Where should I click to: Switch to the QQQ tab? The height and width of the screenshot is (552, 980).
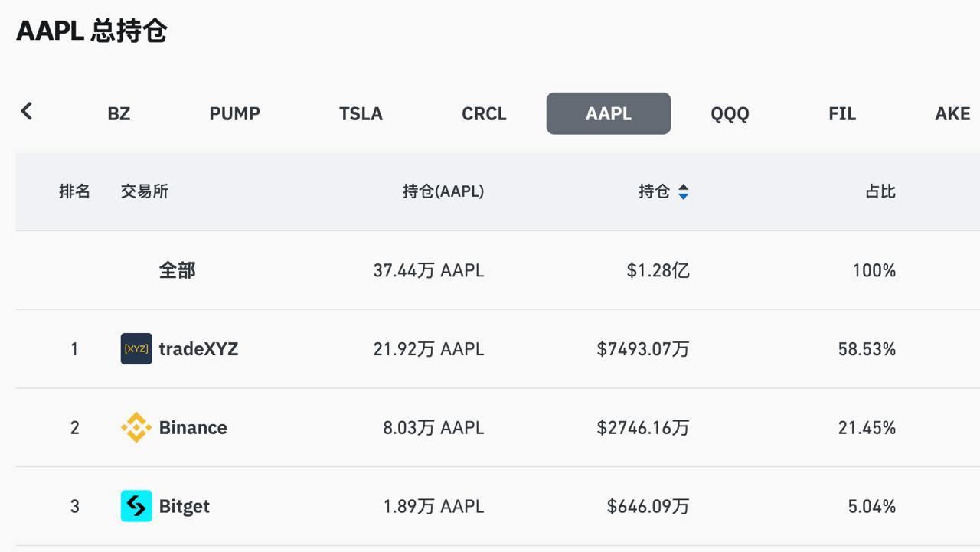tap(730, 113)
